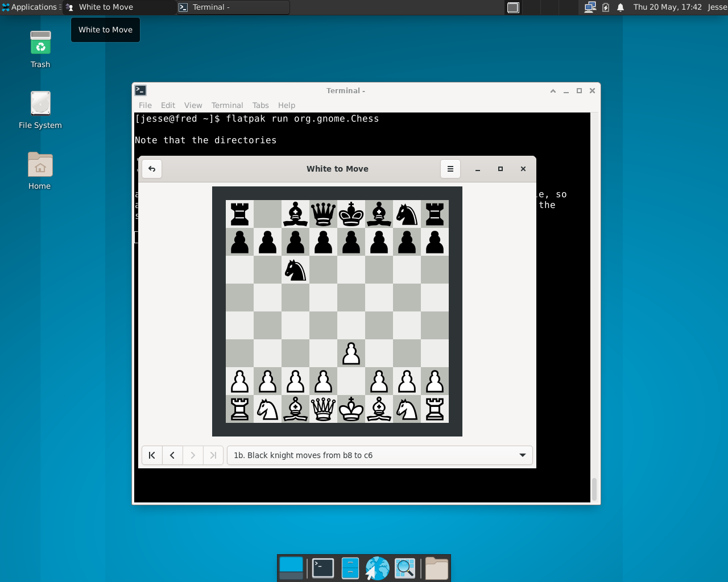Open the Tabs menu in Terminal

[x=260, y=105]
